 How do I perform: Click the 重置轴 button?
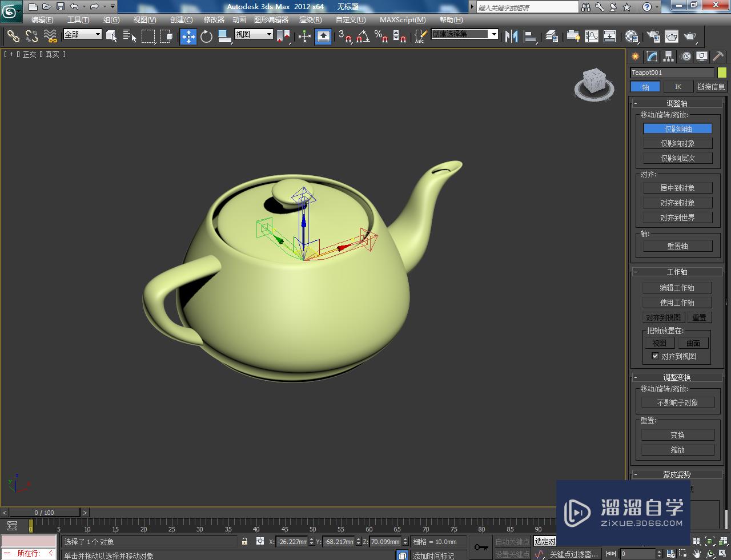tap(678, 246)
